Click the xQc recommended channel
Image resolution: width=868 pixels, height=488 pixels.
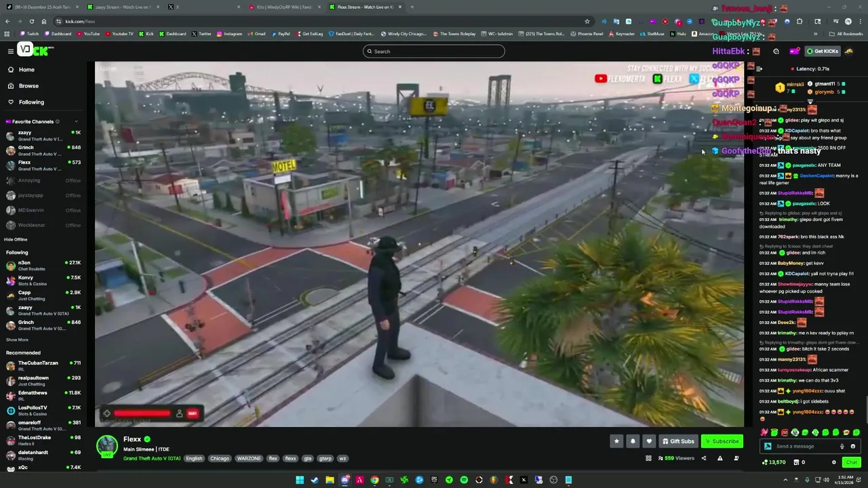[x=43, y=468]
